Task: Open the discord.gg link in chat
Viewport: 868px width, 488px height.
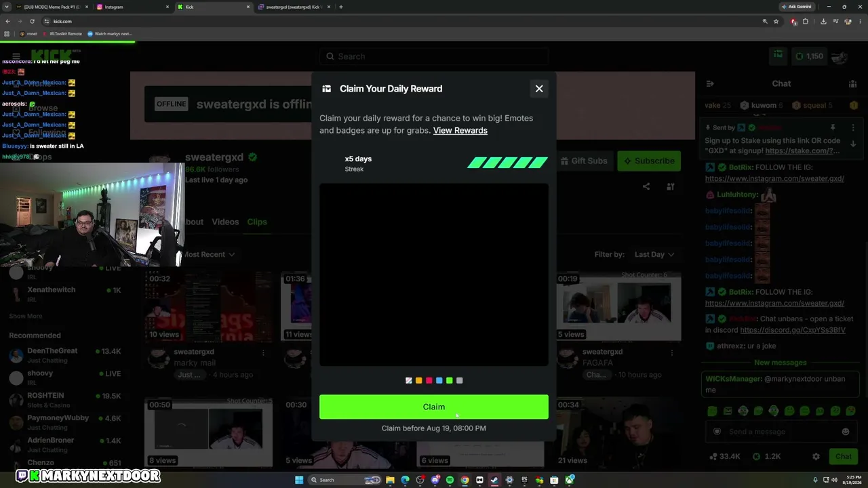Action: (793, 330)
